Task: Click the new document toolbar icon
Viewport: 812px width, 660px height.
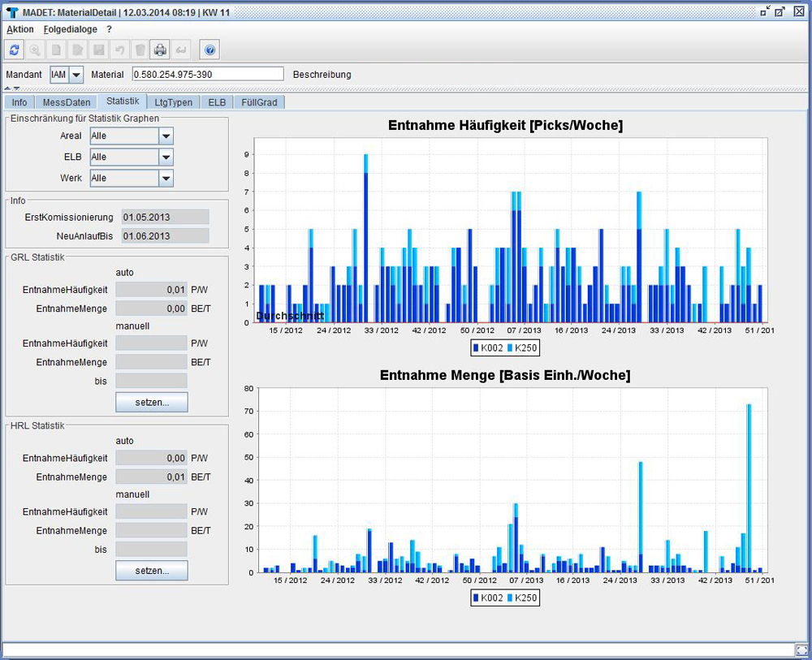Action: [x=56, y=50]
